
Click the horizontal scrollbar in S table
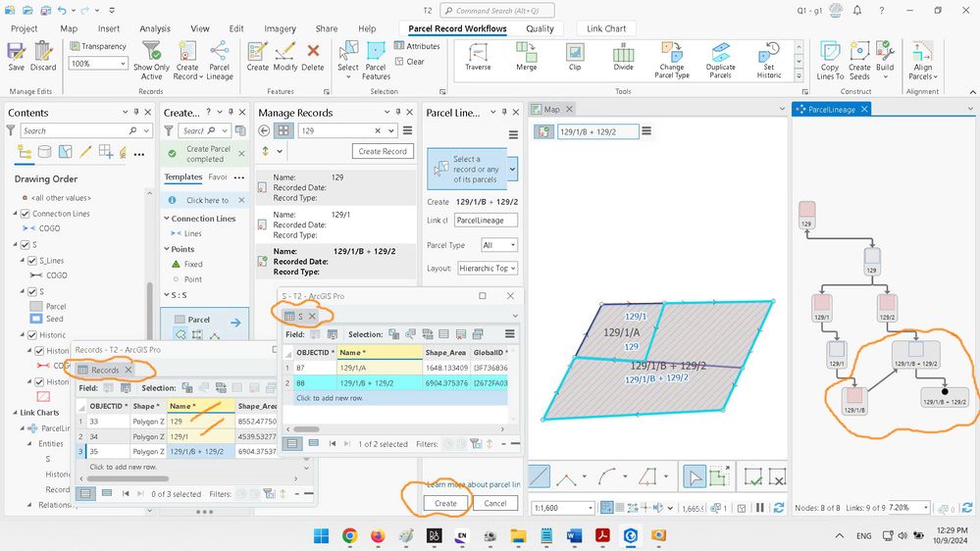306,429
